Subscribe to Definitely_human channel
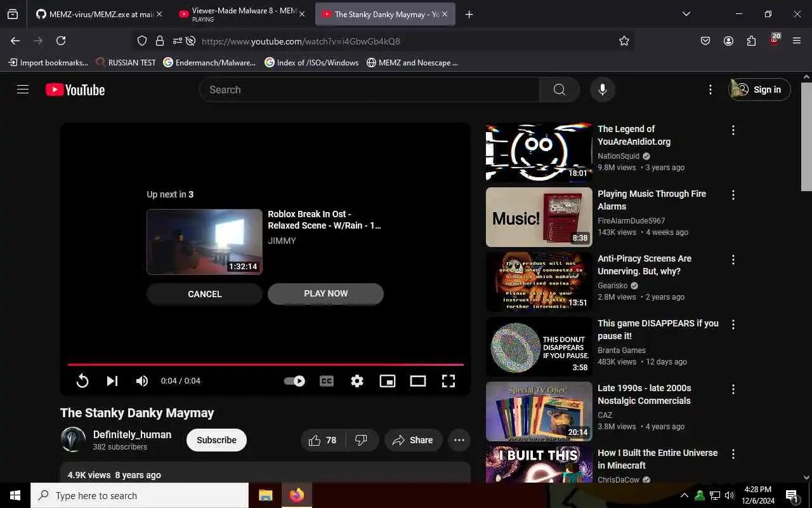This screenshot has height=508, width=812. coord(216,440)
